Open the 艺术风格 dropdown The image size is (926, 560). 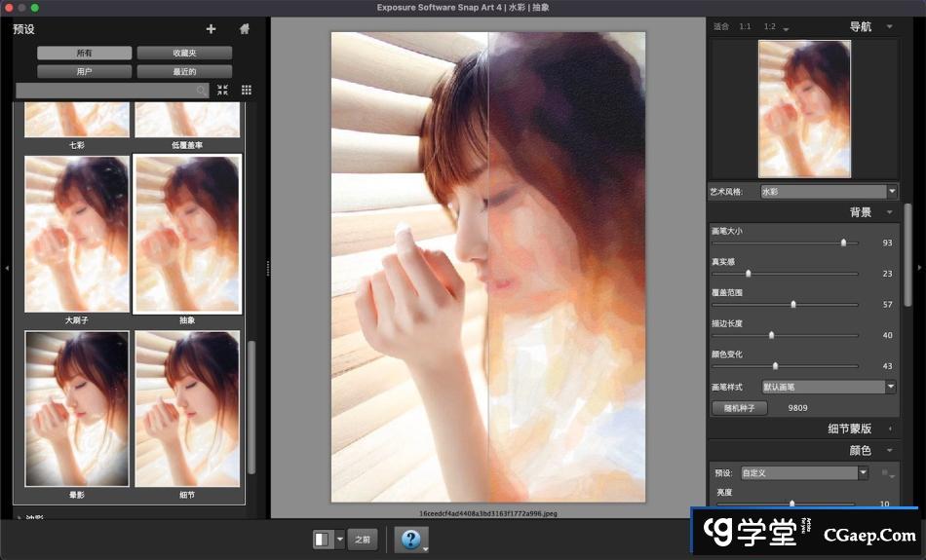coord(829,192)
